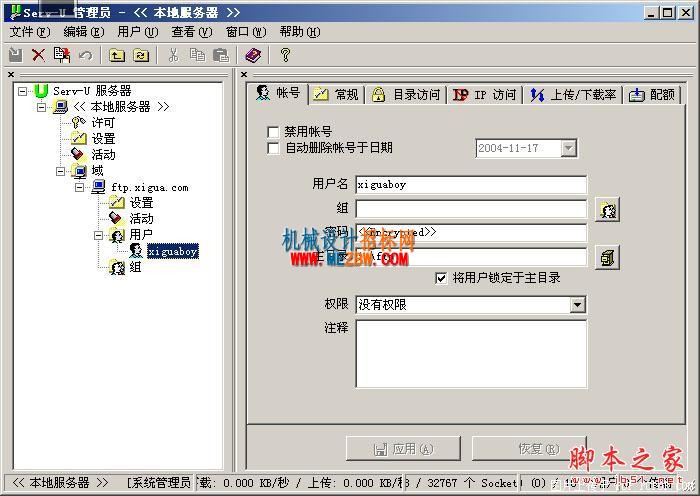Image resolution: width=700 pixels, height=496 pixels.
Task: Click the save toolbar icon
Action: click(16, 55)
